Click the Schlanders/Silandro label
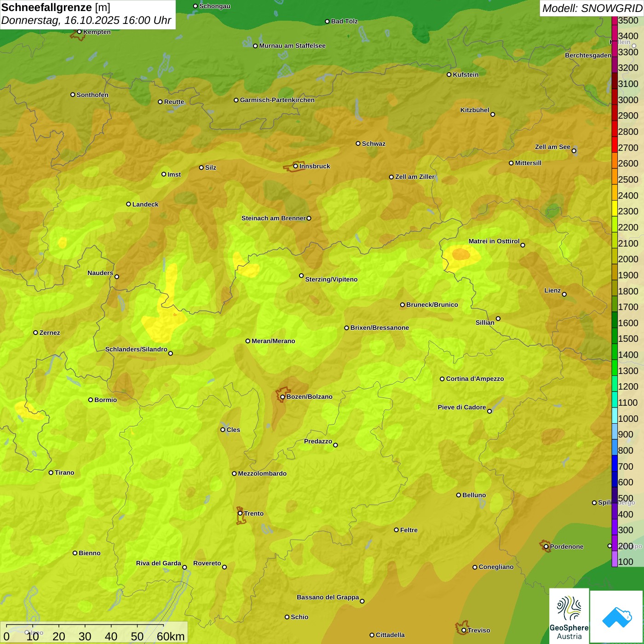The image size is (644, 644). (136, 349)
